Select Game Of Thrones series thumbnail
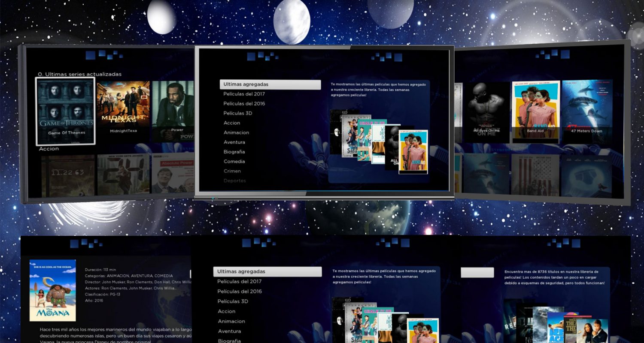This screenshot has width=644, height=343. pyautogui.click(x=66, y=111)
